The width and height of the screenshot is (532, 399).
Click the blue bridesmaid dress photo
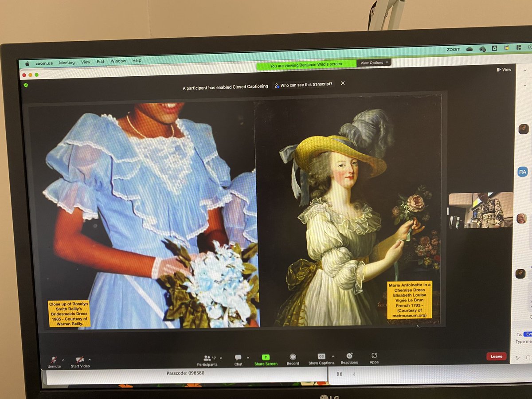coord(143,216)
